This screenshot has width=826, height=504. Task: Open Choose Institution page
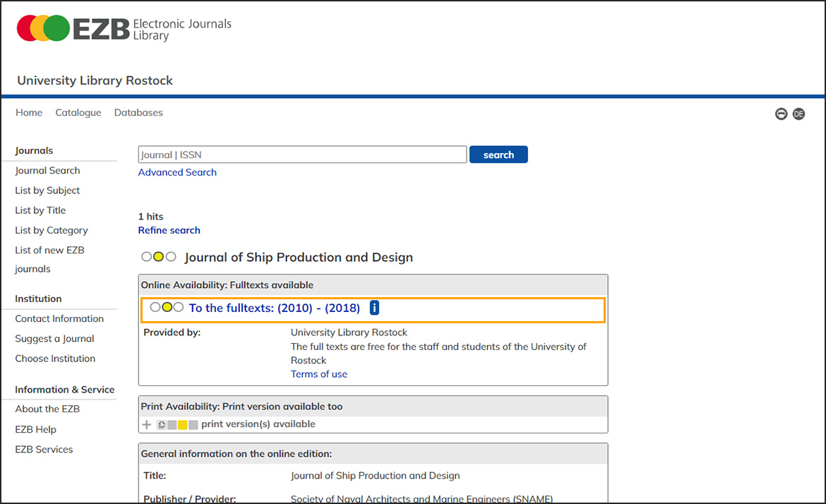point(55,359)
